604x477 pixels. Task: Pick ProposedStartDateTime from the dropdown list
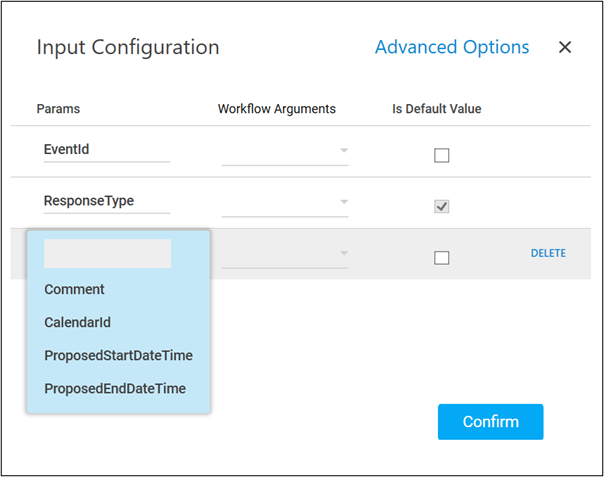[118, 356]
